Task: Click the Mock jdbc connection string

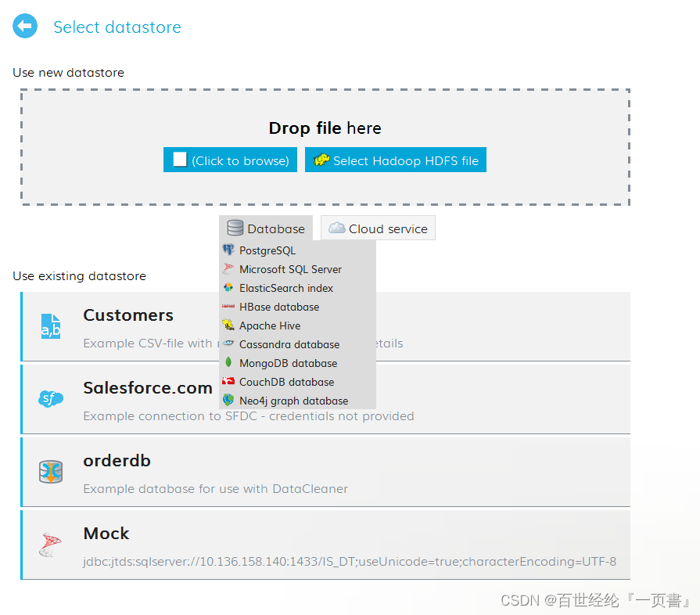Action: [350, 562]
